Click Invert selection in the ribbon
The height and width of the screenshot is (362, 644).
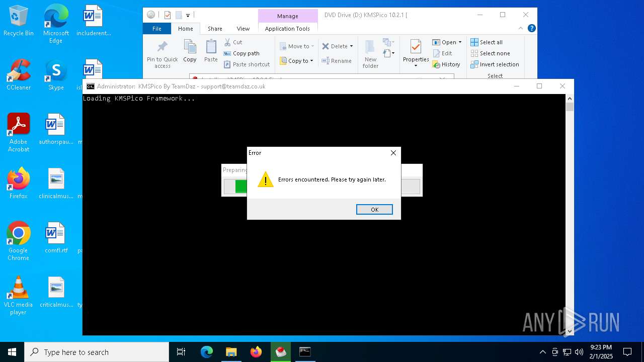(x=495, y=64)
